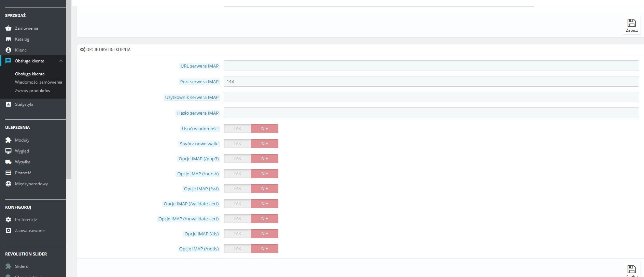644x277 pixels.
Task: Pick NIE for Opcje IMAP (/tls)
Action: 265,234
